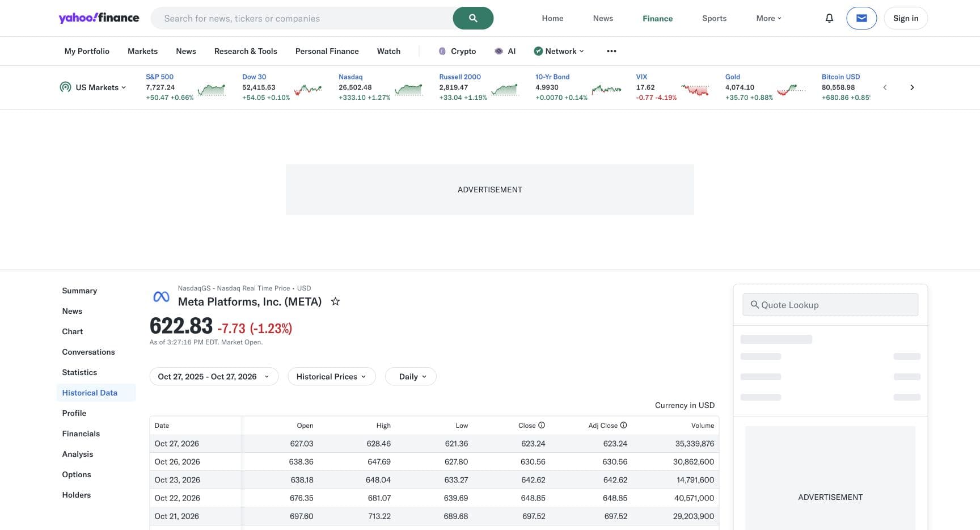This screenshot has height=530, width=980.
Task: Expand the Network dropdown
Action: point(559,51)
